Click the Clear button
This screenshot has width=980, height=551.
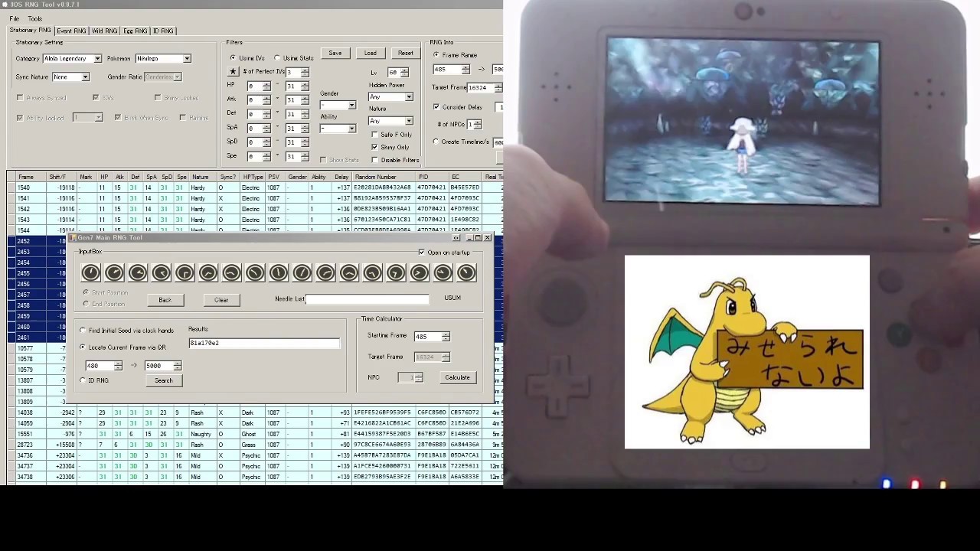(x=221, y=300)
